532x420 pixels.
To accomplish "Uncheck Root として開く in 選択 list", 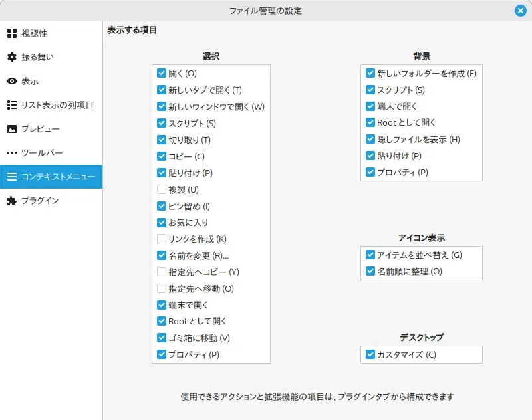I will tap(162, 321).
